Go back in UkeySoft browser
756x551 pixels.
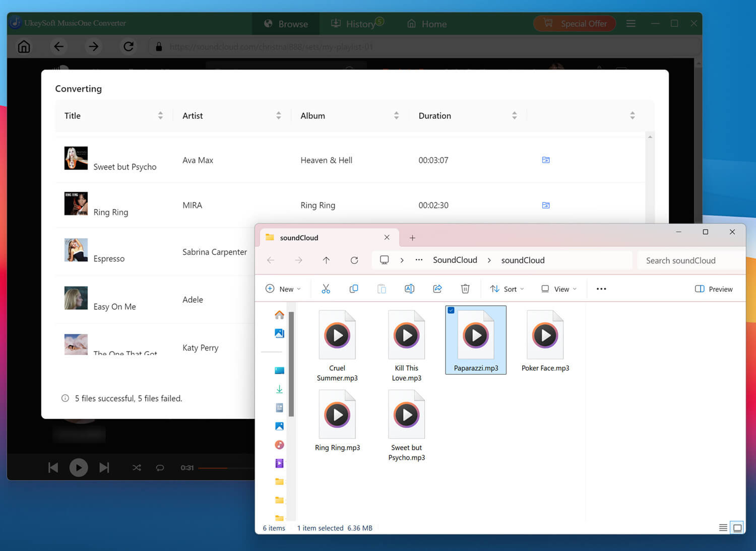pos(59,47)
